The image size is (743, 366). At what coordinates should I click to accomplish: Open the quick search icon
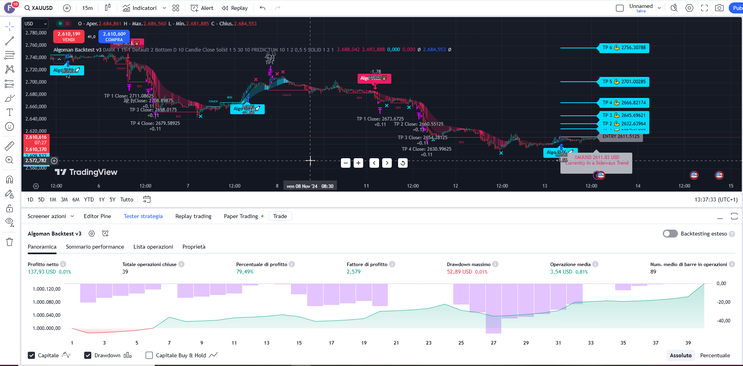pos(675,8)
